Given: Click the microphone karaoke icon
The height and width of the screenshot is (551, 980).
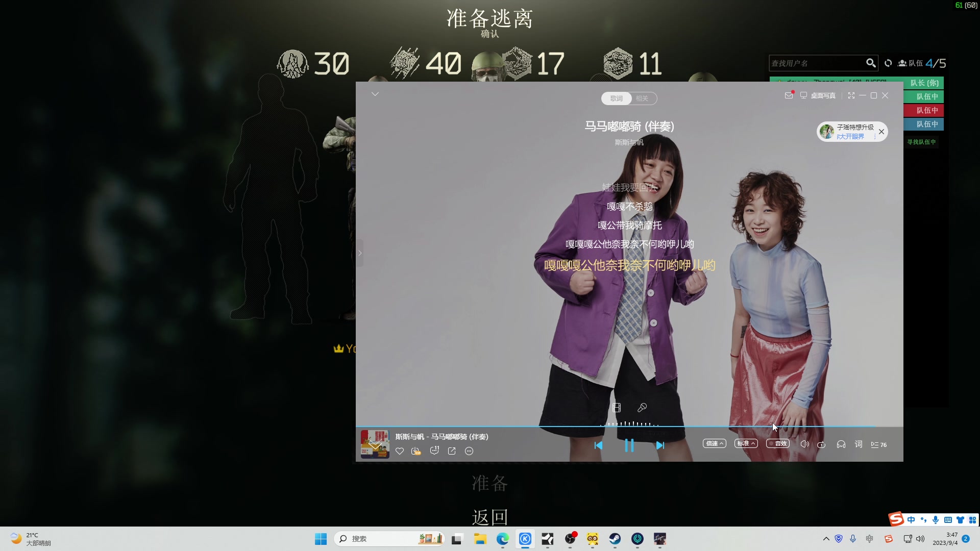Looking at the screenshot, I should click(642, 407).
